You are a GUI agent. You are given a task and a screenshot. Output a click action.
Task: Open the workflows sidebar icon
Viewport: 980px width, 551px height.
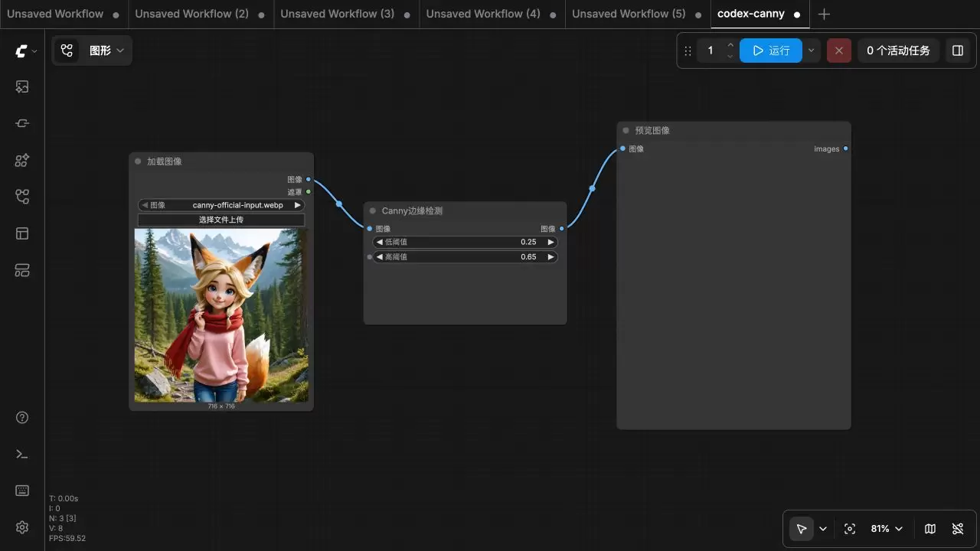[x=22, y=197]
